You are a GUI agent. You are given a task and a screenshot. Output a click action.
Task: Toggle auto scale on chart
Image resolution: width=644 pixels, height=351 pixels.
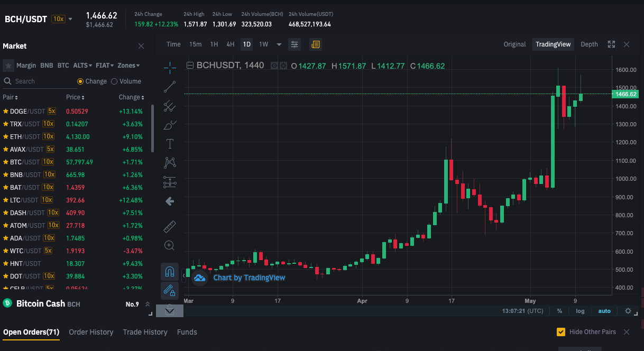[x=604, y=311]
